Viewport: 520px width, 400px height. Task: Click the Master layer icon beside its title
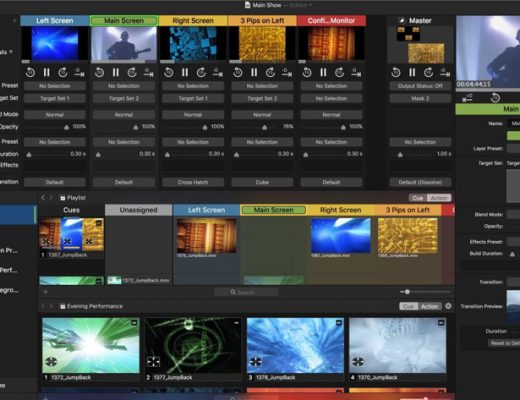(402, 21)
